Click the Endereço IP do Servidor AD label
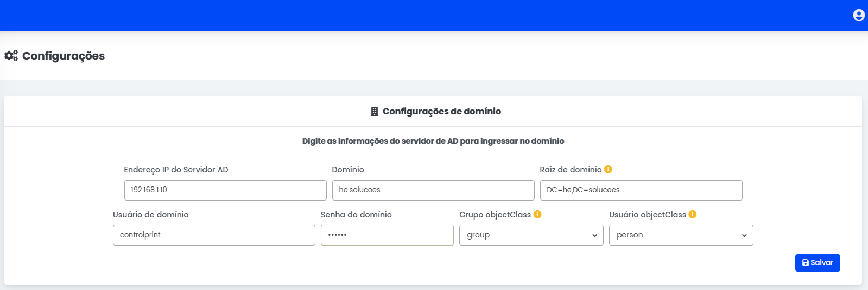This screenshot has width=868, height=290. point(176,170)
